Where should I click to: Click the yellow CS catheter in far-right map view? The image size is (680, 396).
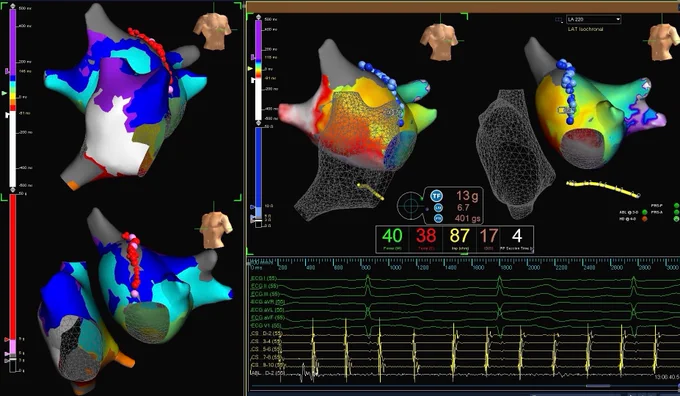tap(603, 189)
